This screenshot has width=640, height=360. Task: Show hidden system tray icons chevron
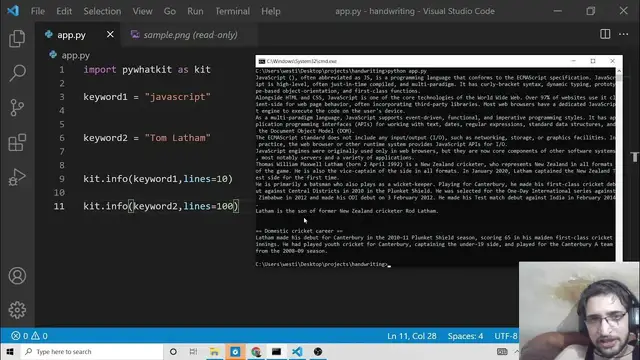(x=516, y=351)
